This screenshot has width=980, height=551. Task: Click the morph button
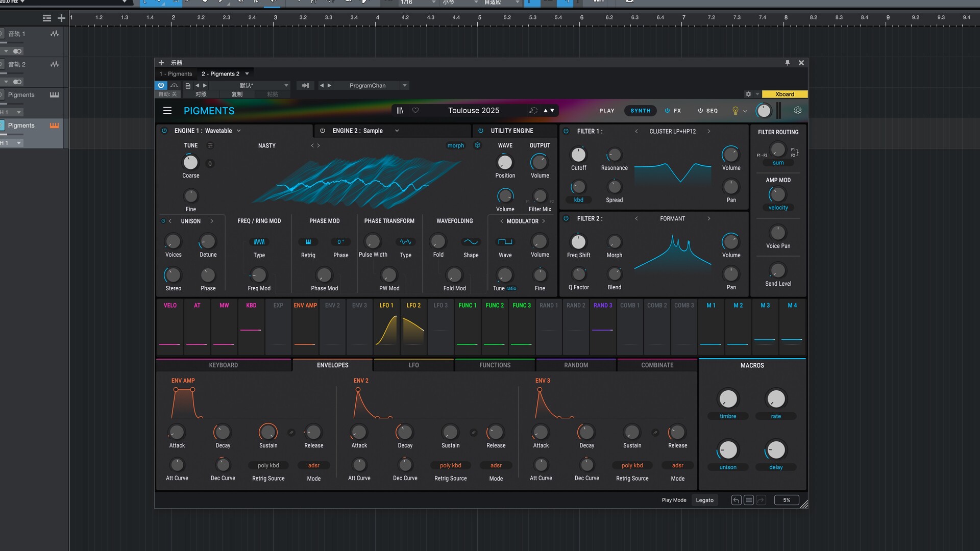click(456, 145)
